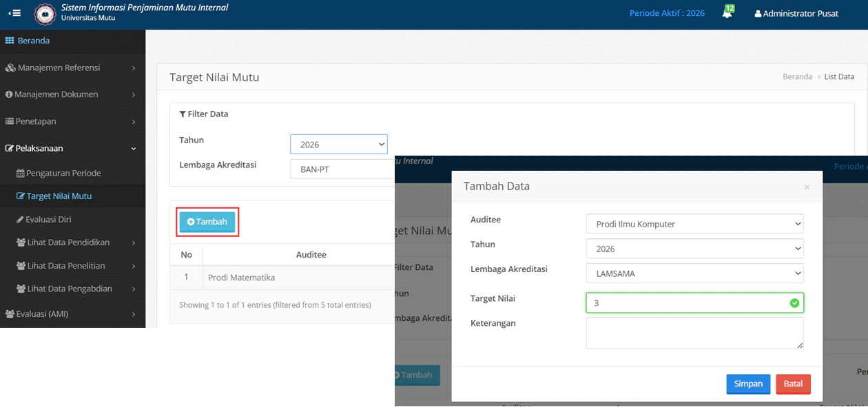
Task: Click the List Data breadcrumb
Action: coord(839,76)
